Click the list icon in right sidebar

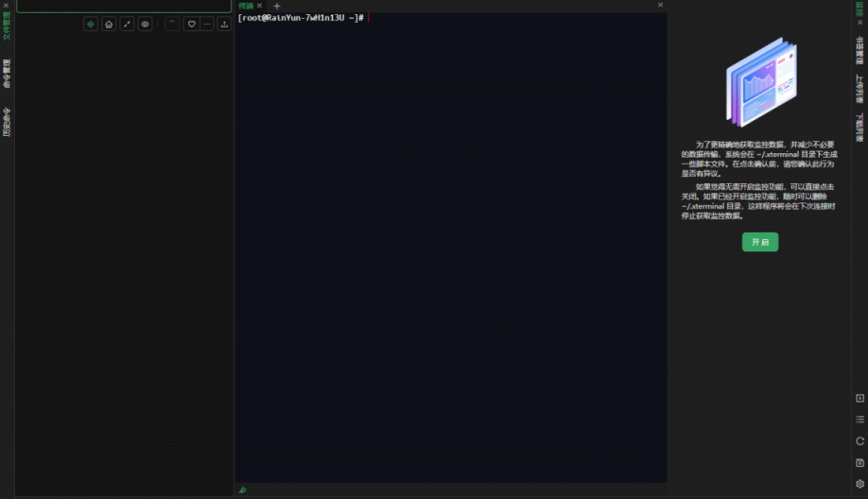pos(859,420)
